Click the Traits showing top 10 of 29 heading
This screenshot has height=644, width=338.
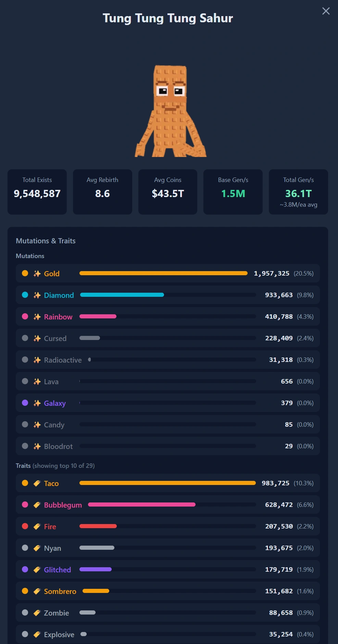55,466
